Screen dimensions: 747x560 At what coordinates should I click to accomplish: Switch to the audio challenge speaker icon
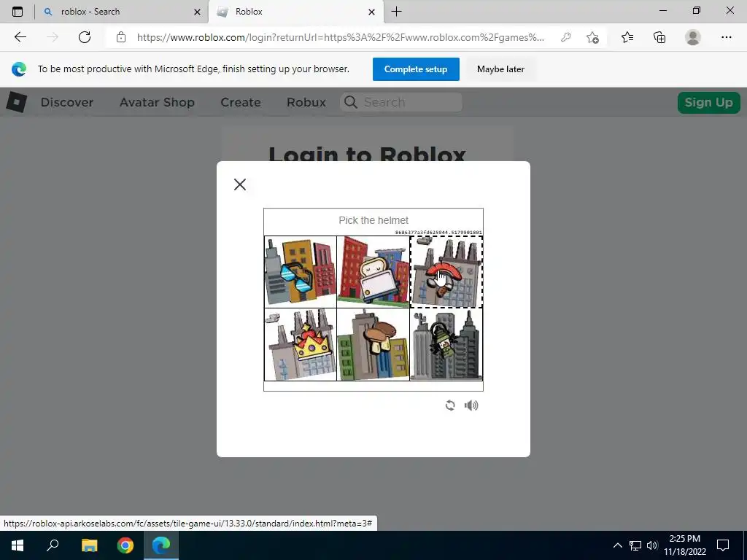[x=471, y=405]
